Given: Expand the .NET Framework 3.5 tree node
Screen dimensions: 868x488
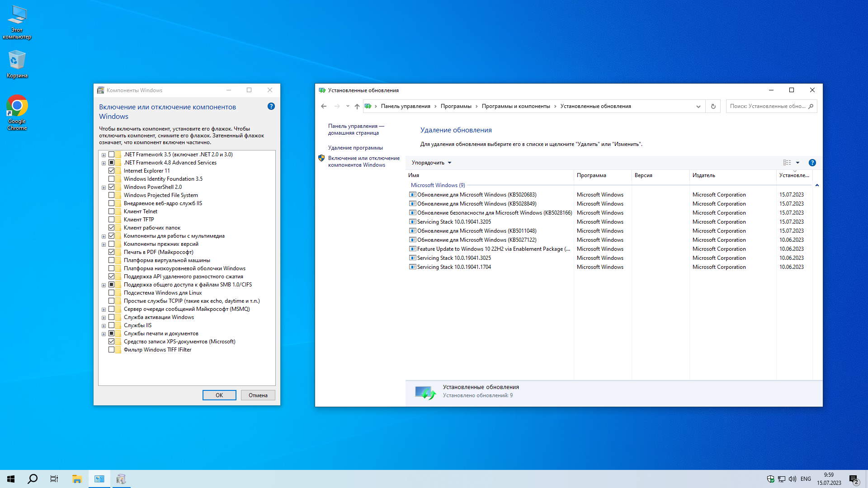Looking at the screenshot, I should coord(104,155).
